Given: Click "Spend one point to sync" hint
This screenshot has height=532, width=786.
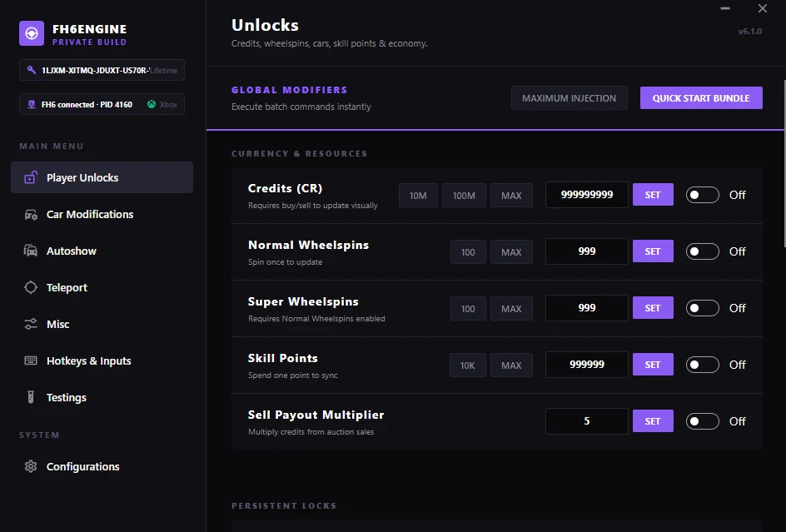Looking at the screenshot, I should tap(293, 375).
